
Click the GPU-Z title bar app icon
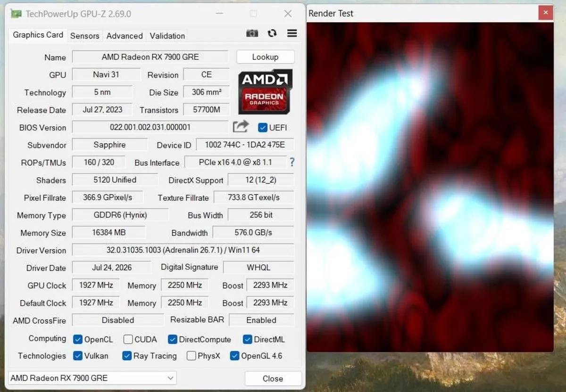coord(16,14)
